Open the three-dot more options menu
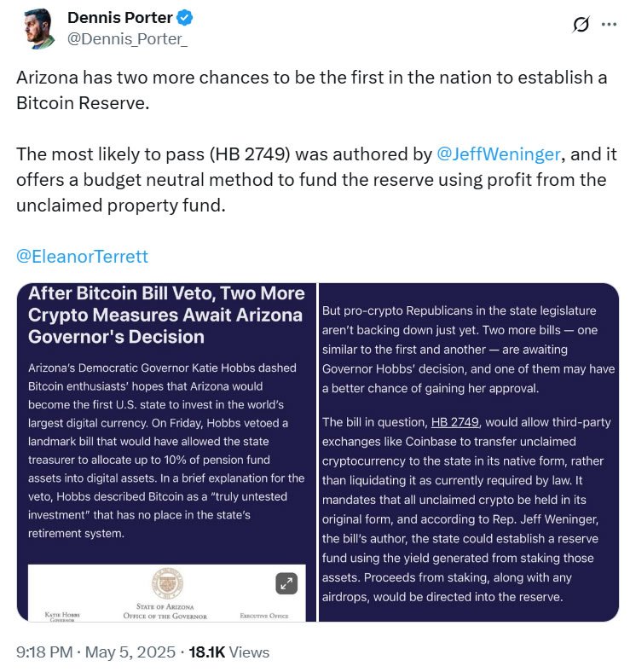Image resolution: width=630 pixels, height=672 pixels. coord(609,25)
